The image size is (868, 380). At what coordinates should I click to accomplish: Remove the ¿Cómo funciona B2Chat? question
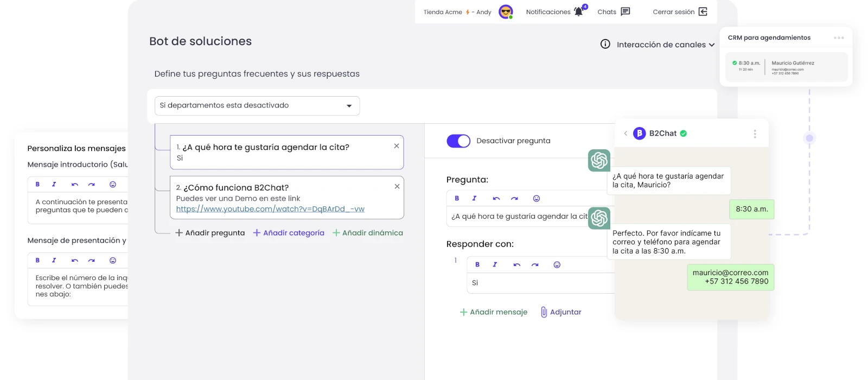coord(397,186)
